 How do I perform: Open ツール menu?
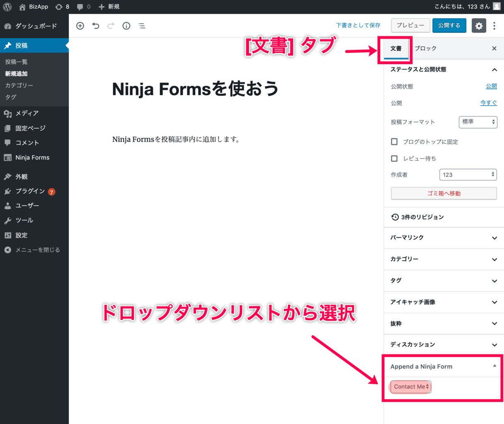click(x=34, y=220)
